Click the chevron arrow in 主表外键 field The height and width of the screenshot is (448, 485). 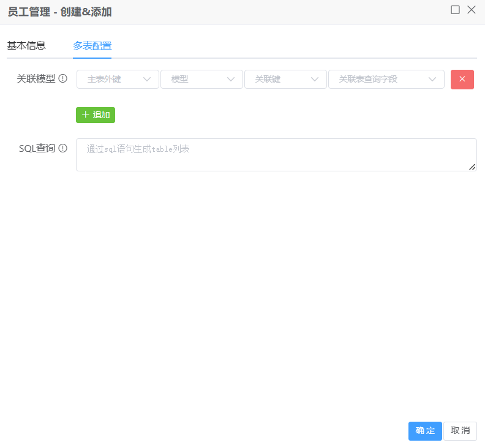coord(147,80)
